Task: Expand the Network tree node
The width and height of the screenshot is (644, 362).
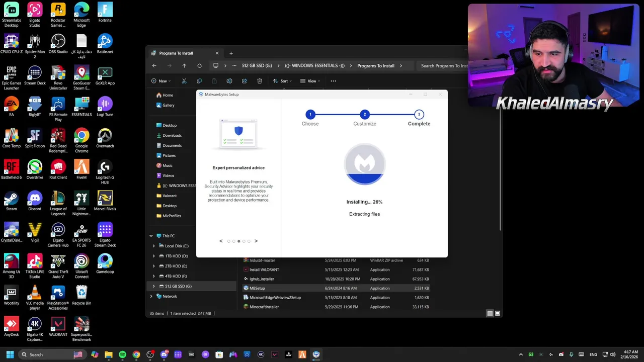Action: (151, 296)
